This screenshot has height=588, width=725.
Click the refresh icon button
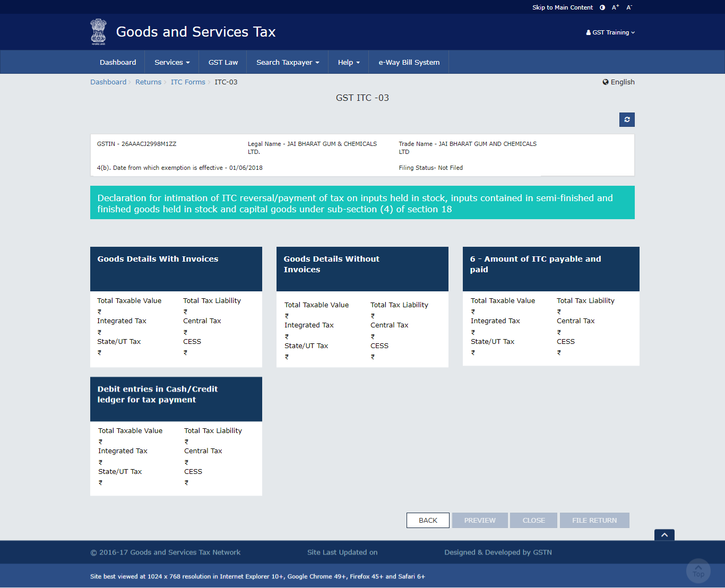pyautogui.click(x=627, y=119)
